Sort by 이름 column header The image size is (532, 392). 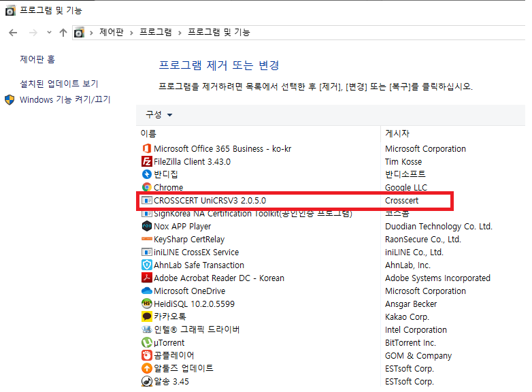(148, 133)
